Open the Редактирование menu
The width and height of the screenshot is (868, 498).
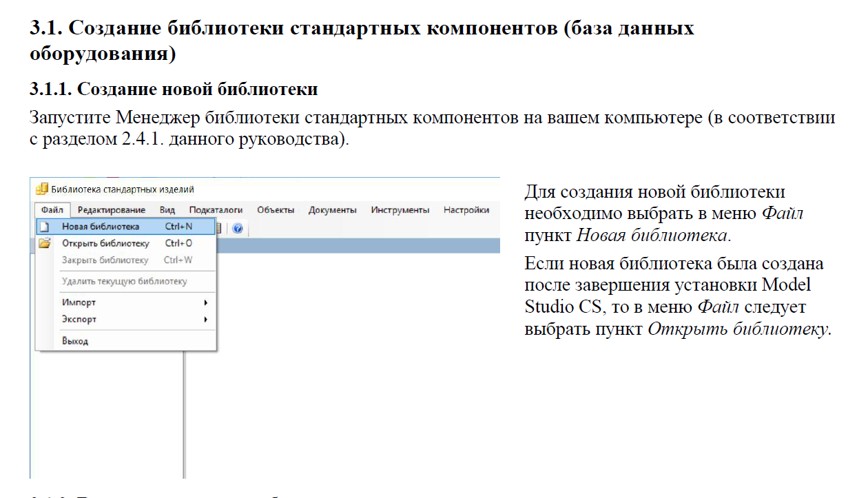coord(111,210)
